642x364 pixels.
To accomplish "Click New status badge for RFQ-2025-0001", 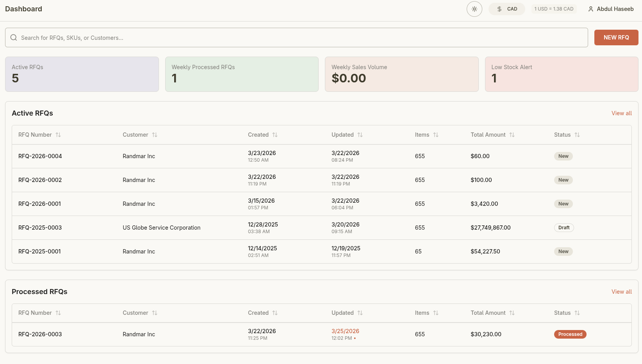I will [564, 252].
